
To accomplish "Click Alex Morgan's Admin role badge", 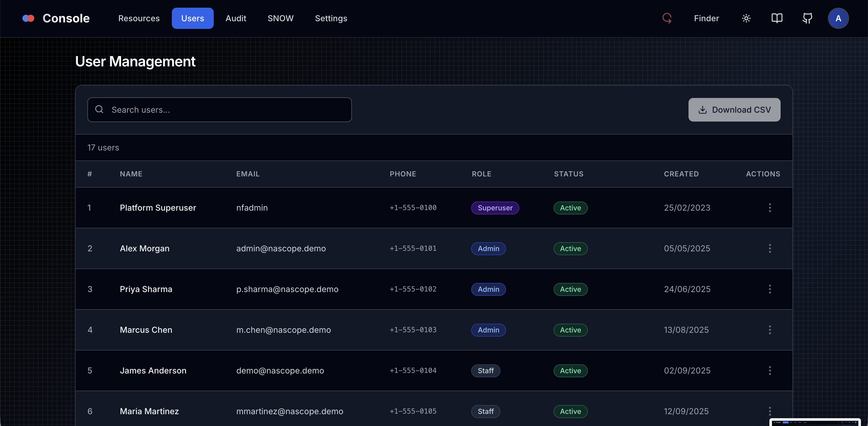I will [x=488, y=248].
